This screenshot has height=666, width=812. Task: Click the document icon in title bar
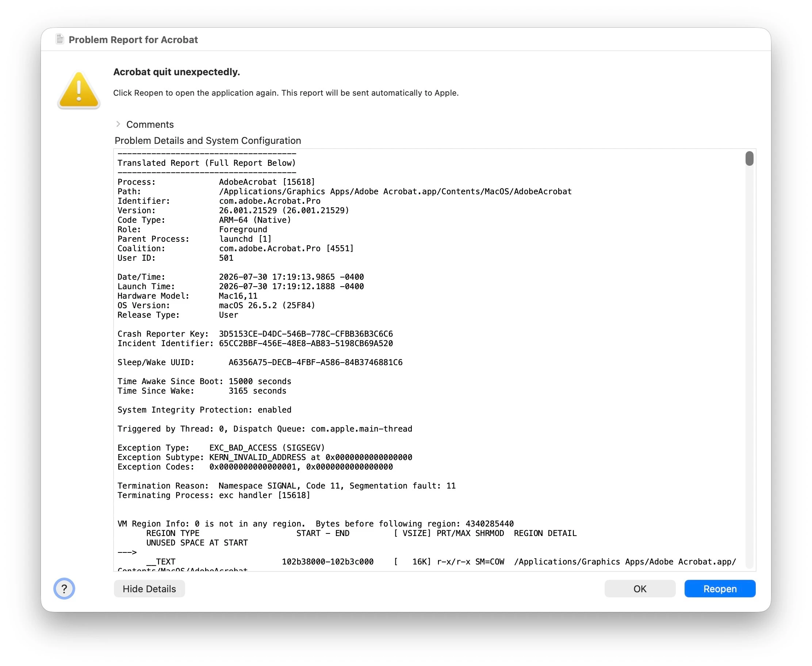[60, 39]
